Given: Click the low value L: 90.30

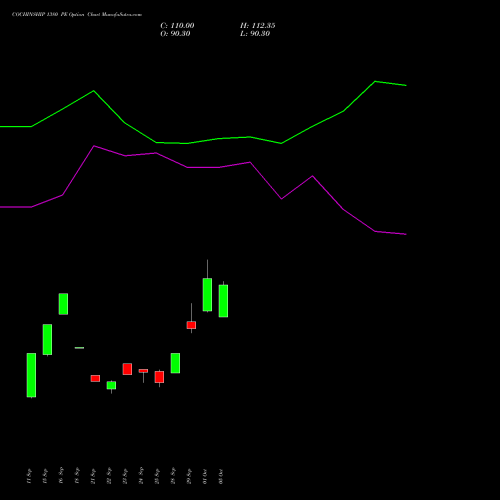Looking at the screenshot, I should pyautogui.click(x=255, y=34).
